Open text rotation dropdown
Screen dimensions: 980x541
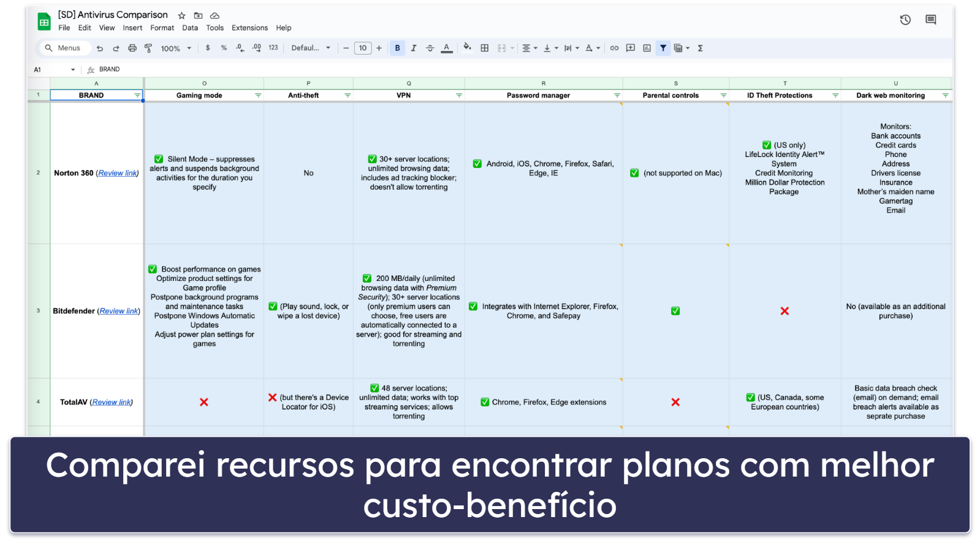coord(592,48)
